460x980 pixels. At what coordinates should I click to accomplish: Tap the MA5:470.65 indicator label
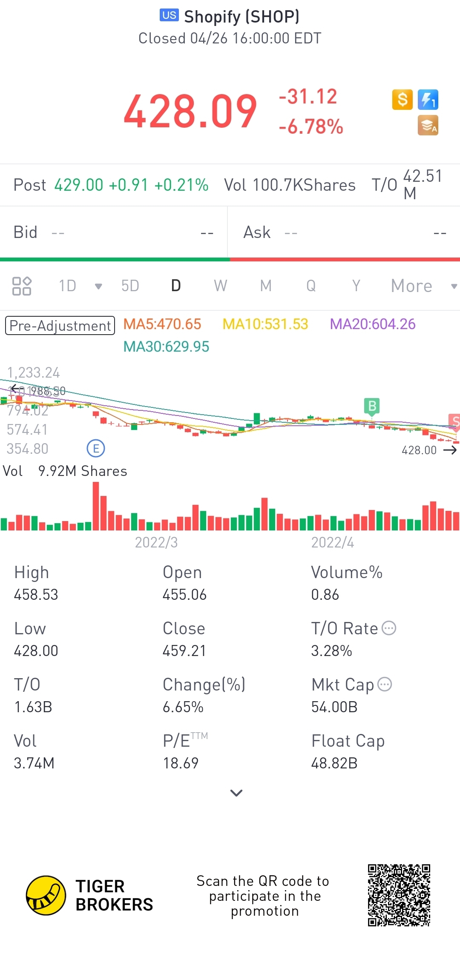162,324
